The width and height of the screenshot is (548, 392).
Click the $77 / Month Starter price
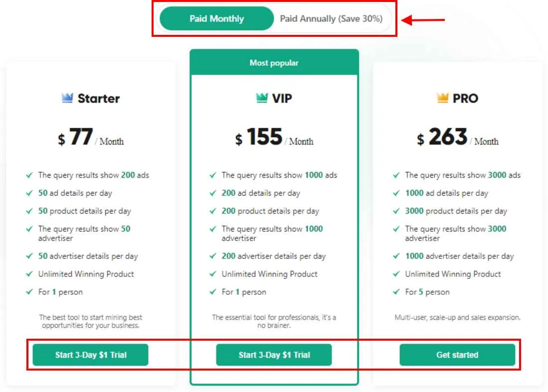pyautogui.click(x=91, y=137)
